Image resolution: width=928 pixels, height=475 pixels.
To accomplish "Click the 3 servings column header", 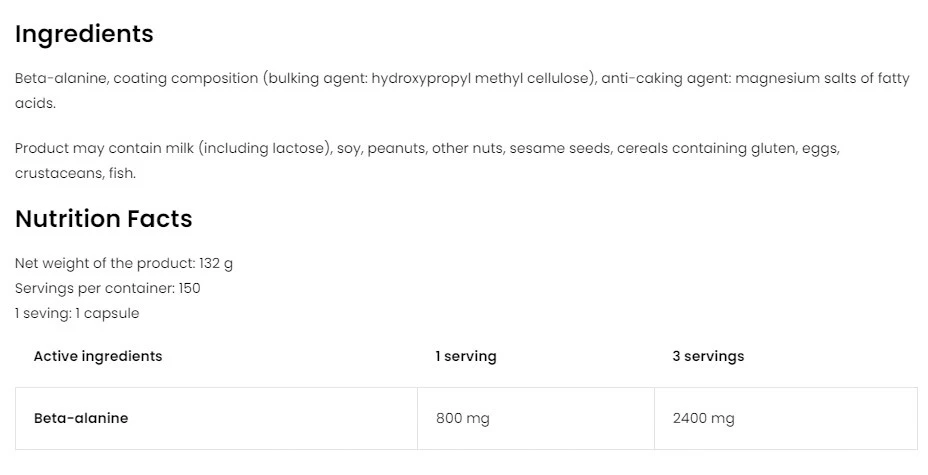I will point(708,356).
